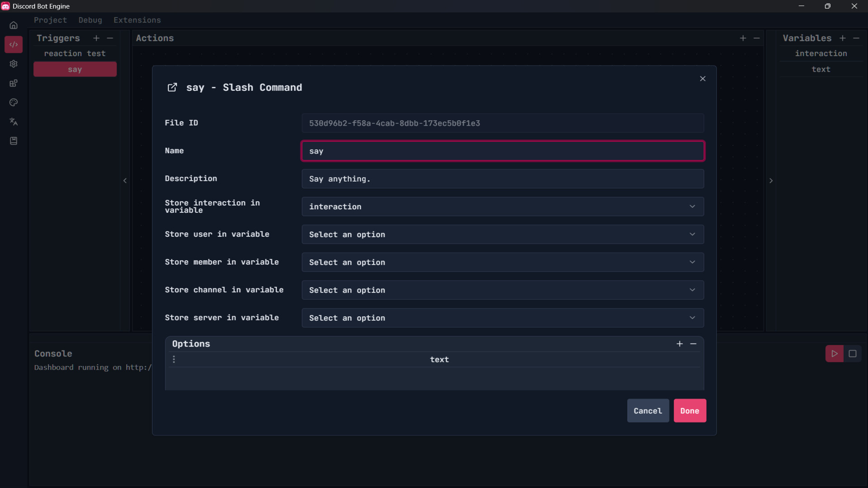Image resolution: width=868 pixels, height=488 pixels.
Task: Open the Store server in variable dropdown
Action: click(x=503, y=318)
